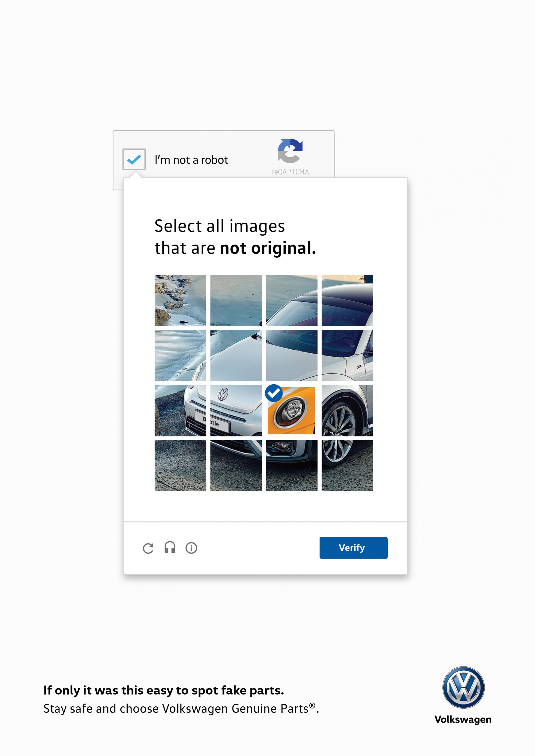
Task: Select the tile with rocks on the beach
Action: coord(180,300)
